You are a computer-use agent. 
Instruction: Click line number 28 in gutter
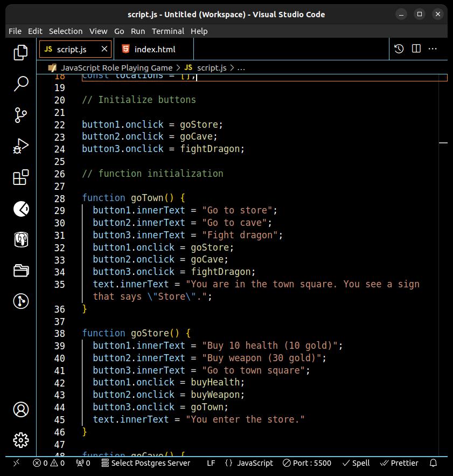pyautogui.click(x=59, y=198)
